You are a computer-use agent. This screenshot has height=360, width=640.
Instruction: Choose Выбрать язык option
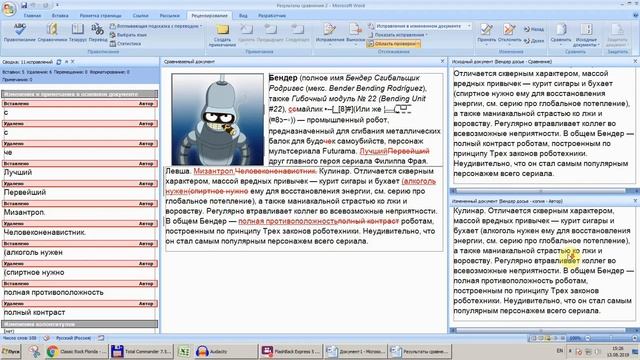(x=128, y=35)
